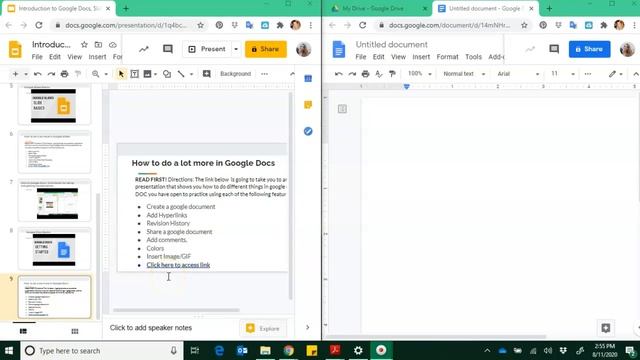Click the Docs home logo icon

(x=339, y=49)
